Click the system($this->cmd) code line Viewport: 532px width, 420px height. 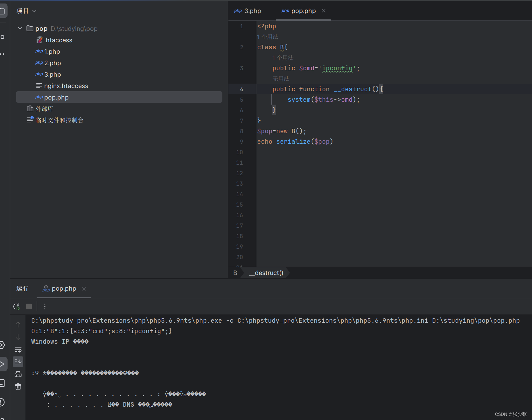coord(324,100)
